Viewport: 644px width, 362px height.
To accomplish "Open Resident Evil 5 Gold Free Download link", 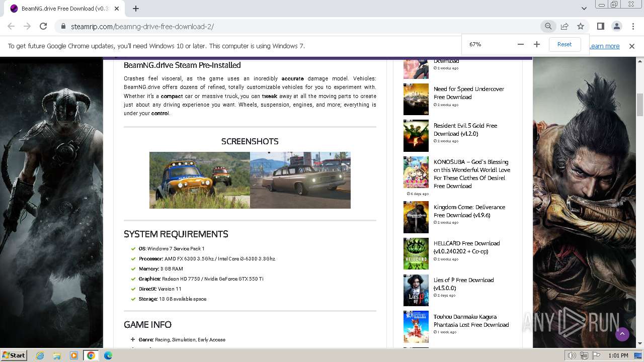I will pos(465,130).
